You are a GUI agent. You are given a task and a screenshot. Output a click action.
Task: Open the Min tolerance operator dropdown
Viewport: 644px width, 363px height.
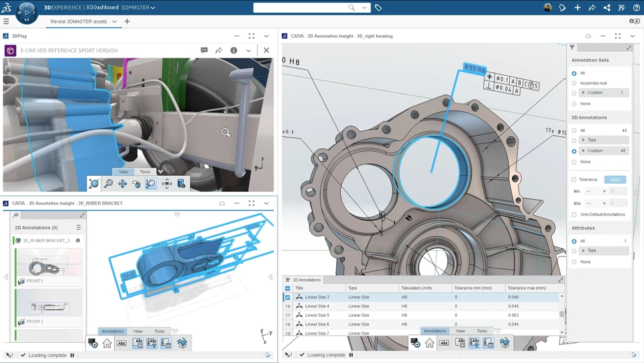595,191
